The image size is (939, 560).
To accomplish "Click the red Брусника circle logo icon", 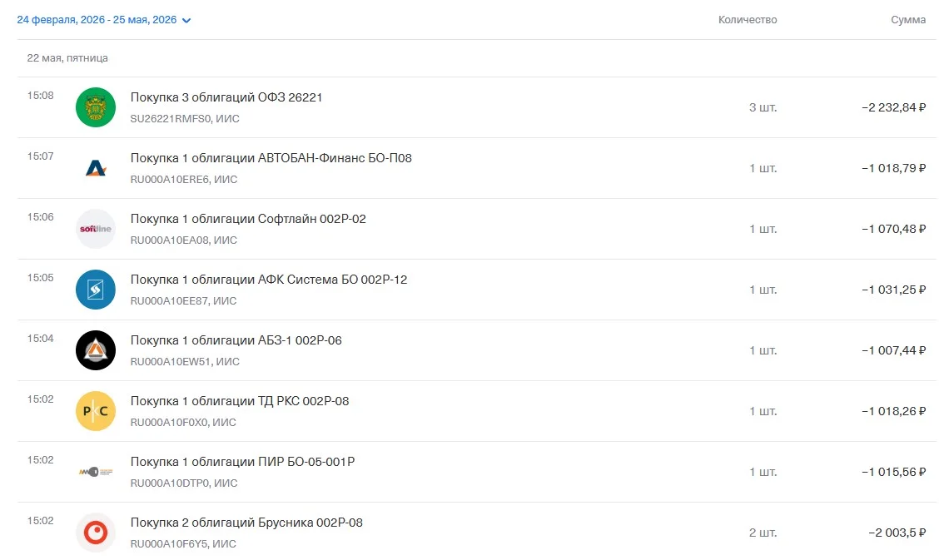I will pos(96,533).
